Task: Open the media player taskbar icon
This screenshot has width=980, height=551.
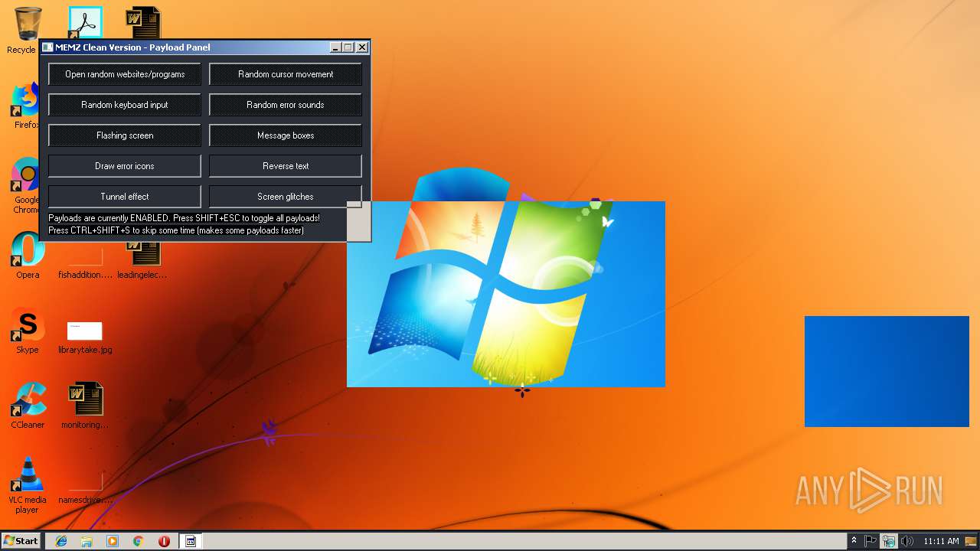Action: click(113, 541)
